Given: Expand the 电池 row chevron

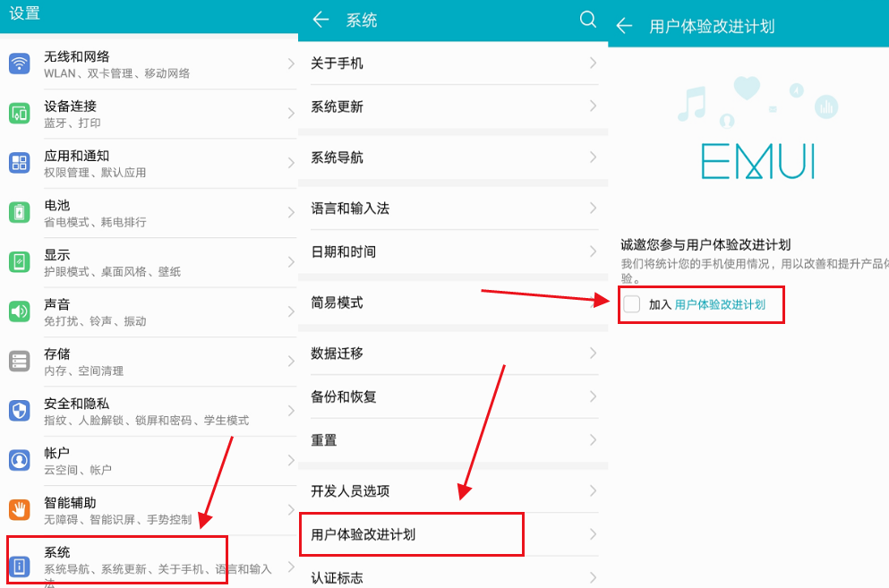Looking at the screenshot, I should pos(291,213).
